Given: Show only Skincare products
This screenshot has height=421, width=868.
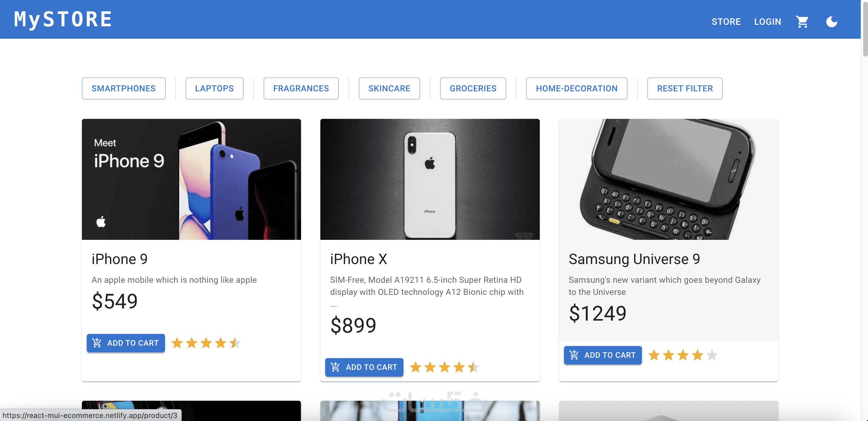Looking at the screenshot, I should click(389, 88).
